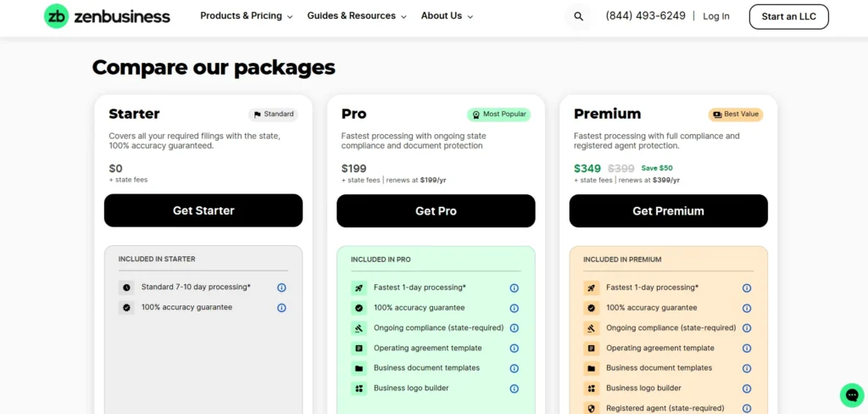Viewport: 868px width, 414px height.
Task: Select the Get Pro button
Action: (x=436, y=211)
